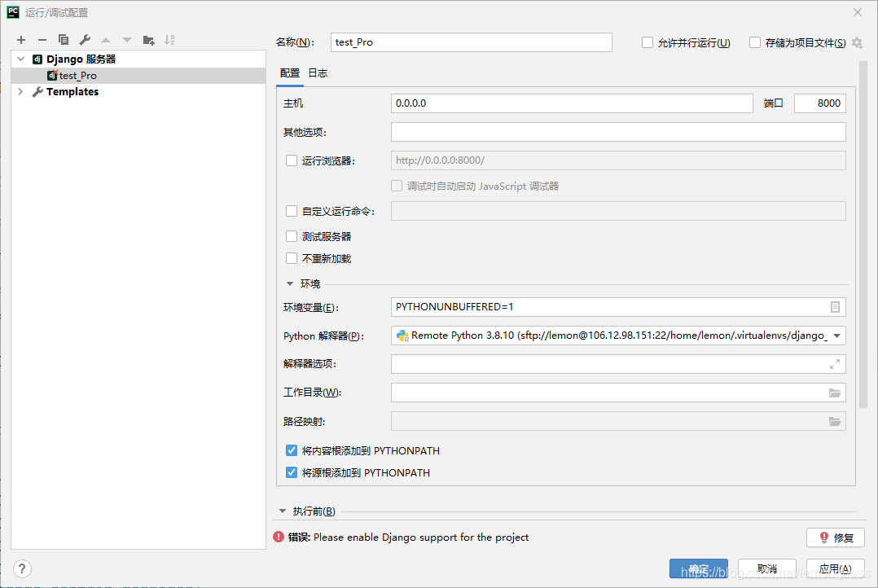Switch to the configuration tab
Viewport: 878px width, 588px height.
[289, 73]
